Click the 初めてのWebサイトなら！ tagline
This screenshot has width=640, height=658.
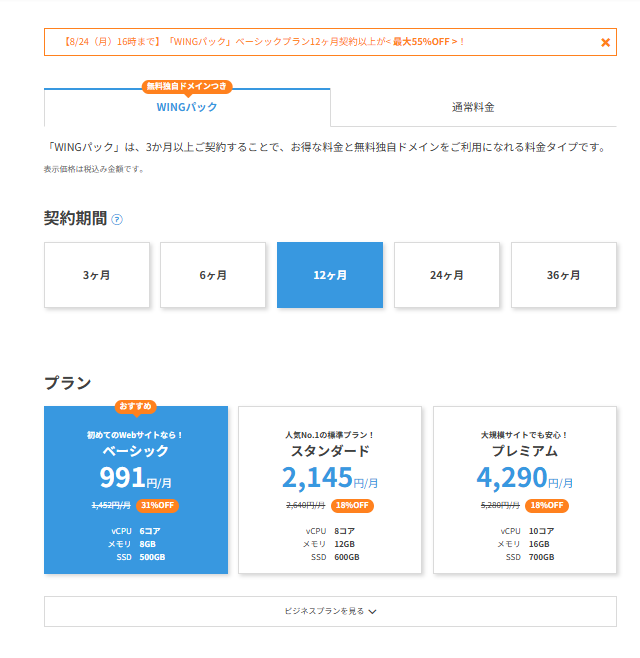coord(135,435)
